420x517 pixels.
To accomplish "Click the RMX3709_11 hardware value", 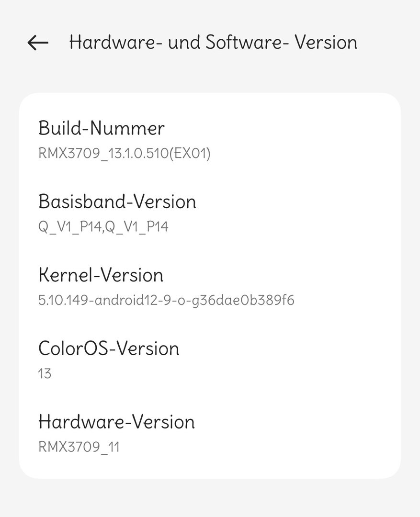I will (x=79, y=447).
